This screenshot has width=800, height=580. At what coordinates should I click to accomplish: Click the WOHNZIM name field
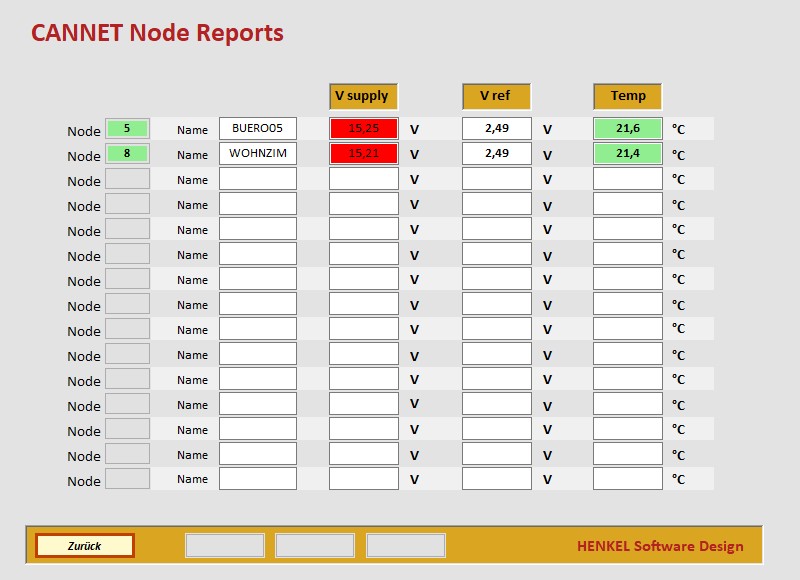click(258, 153)
